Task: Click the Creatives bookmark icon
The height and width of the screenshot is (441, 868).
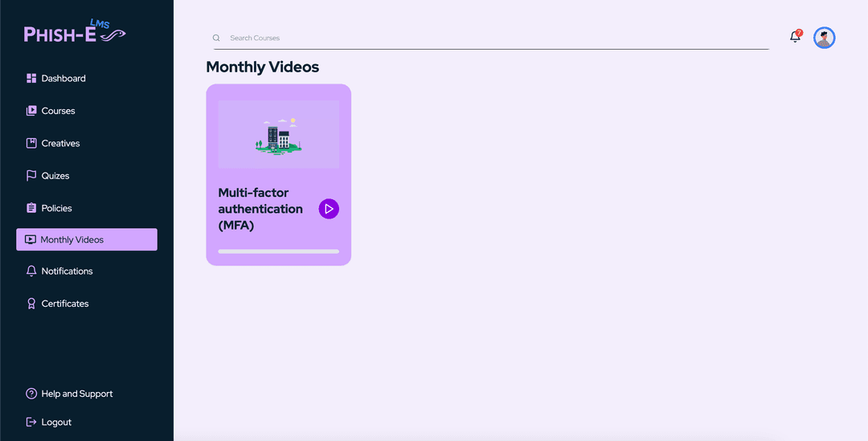Action: 31,143
